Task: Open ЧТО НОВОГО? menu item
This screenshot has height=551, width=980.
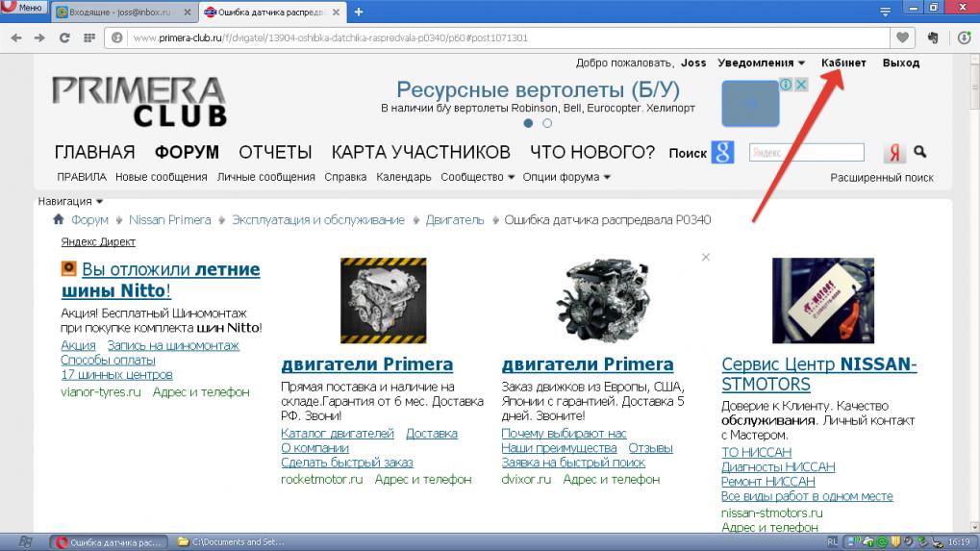Action: click(x=591, y=152)
